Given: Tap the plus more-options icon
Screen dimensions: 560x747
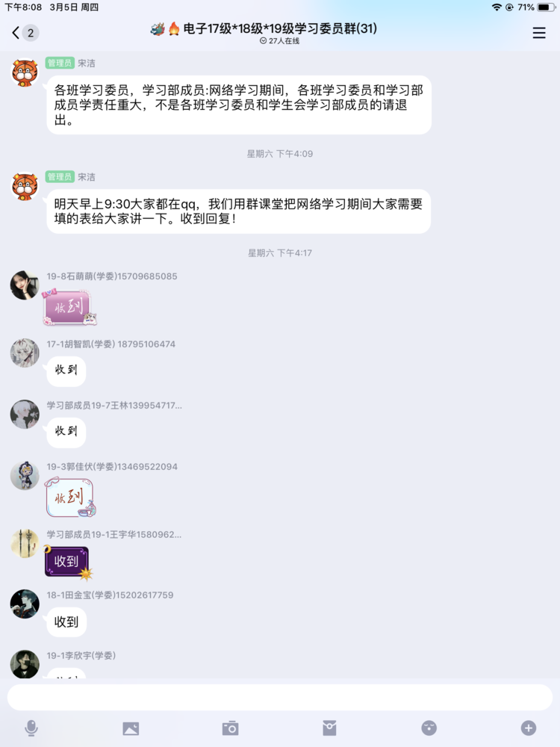Looking at the screenshot, I should point(528,728).
